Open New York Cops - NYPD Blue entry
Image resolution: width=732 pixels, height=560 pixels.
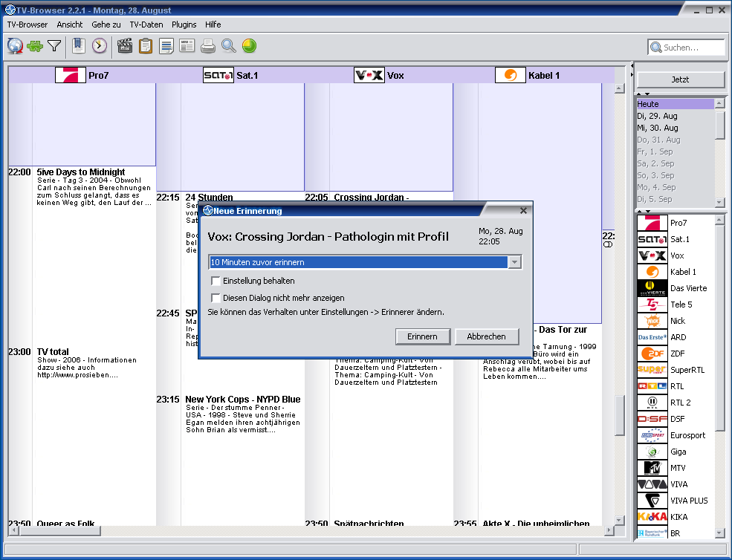coord(243,400)
